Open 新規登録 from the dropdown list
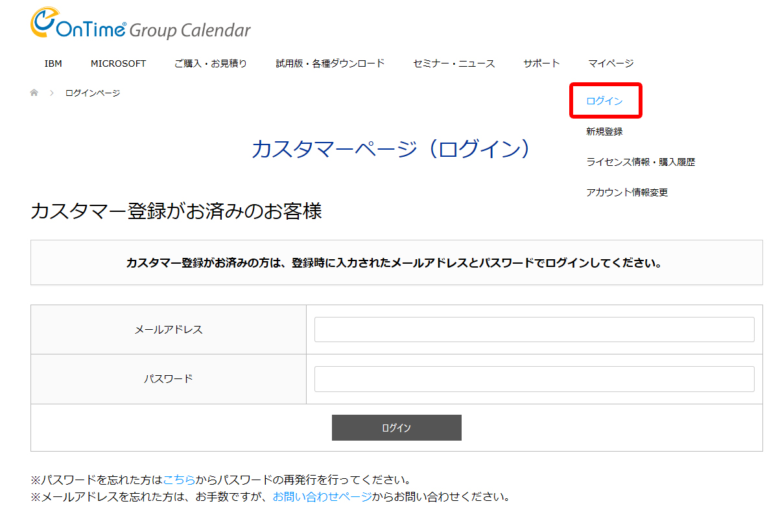778x532 pixels. 604,131
